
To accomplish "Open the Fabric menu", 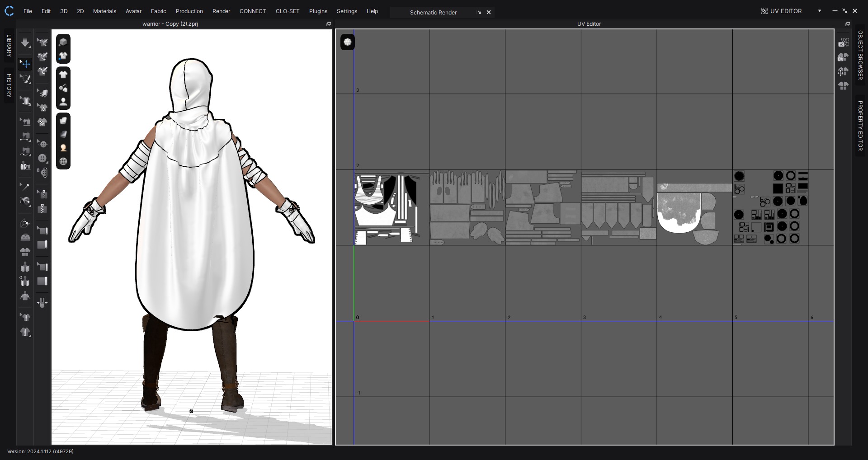I will tap(159, 11).
